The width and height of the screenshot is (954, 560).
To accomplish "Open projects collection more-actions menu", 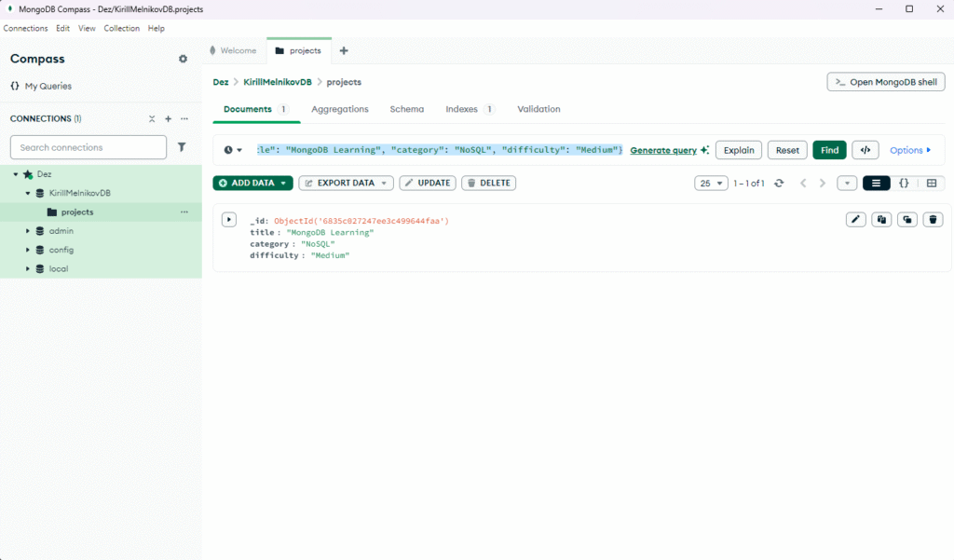I will [x=184, y=212].
